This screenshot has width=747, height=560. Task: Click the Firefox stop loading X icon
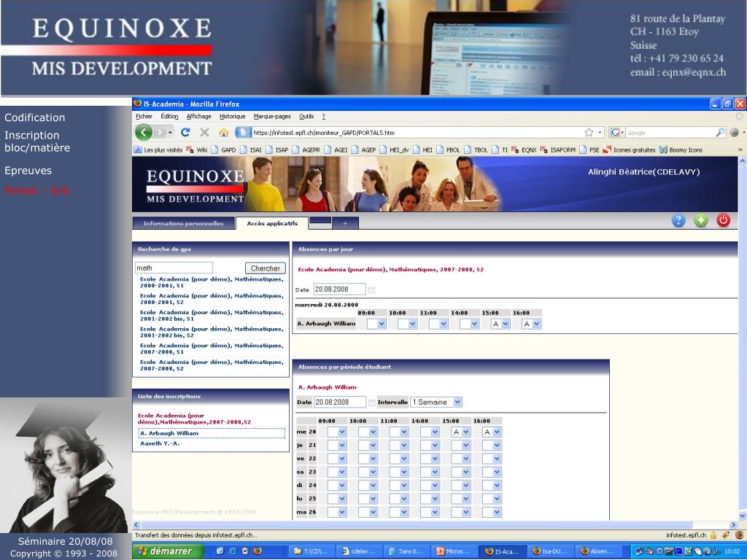click(204, 133)
